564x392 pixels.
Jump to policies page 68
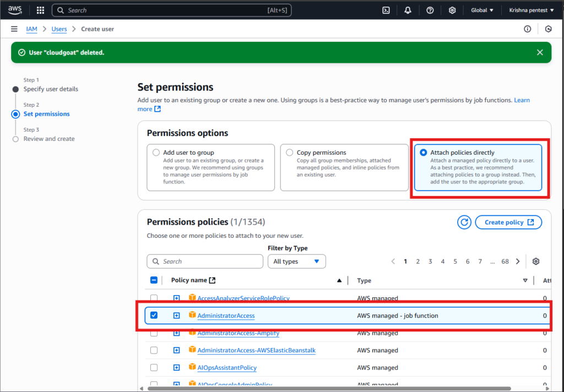pos(505,262)
